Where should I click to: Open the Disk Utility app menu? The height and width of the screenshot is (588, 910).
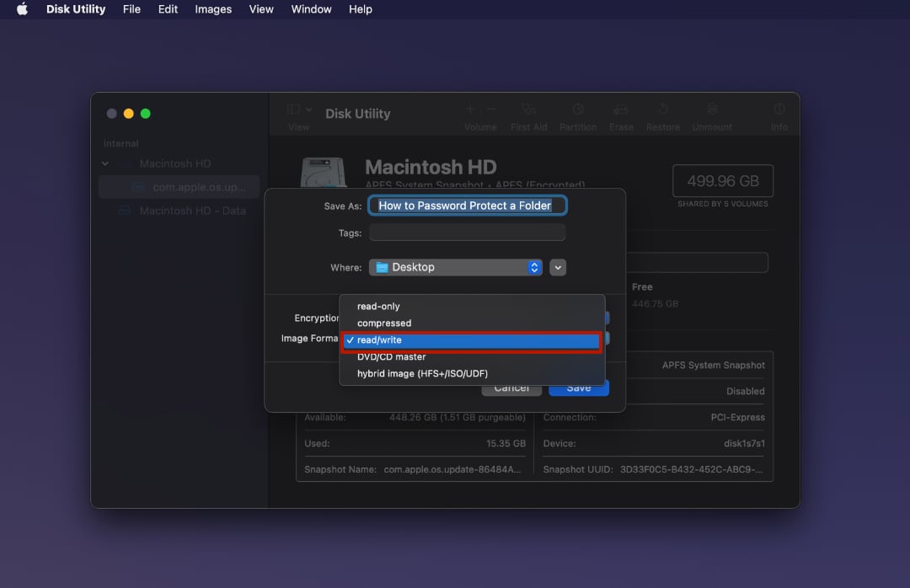pyautogui.click(x=76, y=9)
